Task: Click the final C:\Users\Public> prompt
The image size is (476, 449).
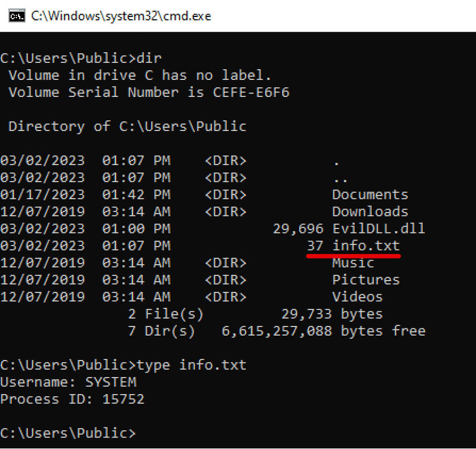Action: (x=68, y=433)
